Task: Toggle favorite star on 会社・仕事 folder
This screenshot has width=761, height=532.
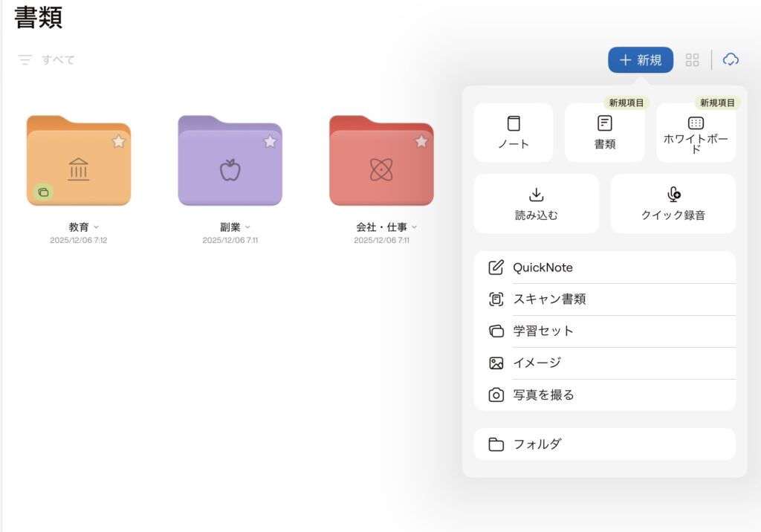Action: (421, 141)
